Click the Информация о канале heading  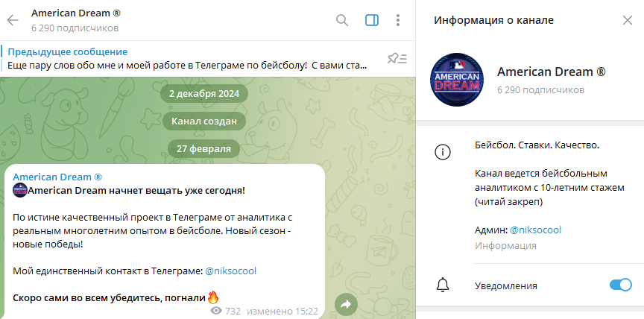pyautogui.click(x=493, y=20)
